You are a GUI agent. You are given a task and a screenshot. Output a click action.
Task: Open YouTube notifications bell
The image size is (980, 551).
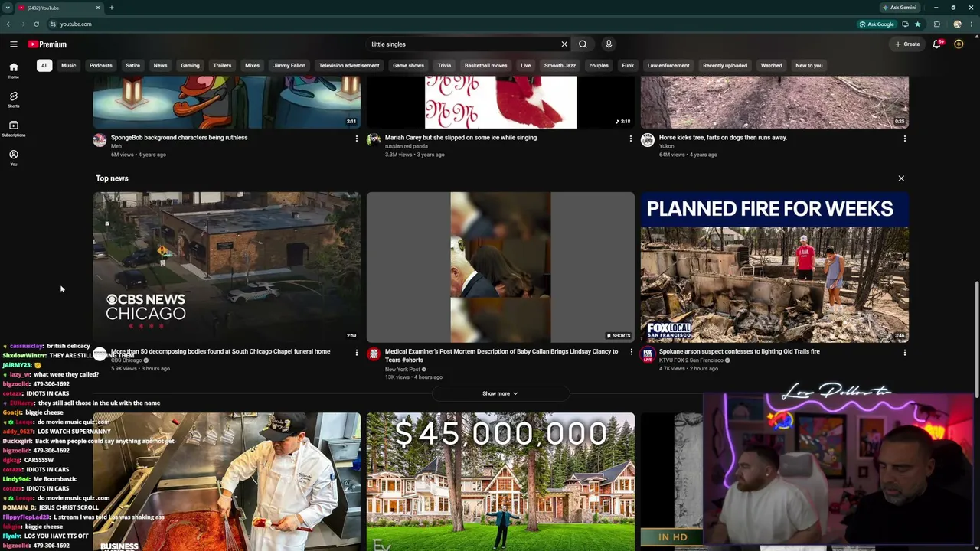click(x=937, y=44)
